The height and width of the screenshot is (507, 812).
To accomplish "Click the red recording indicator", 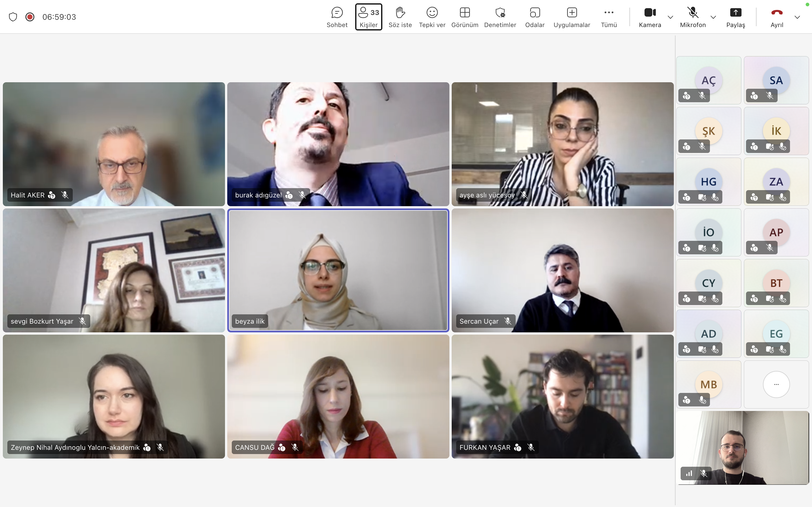I will [x=30, y=17].
